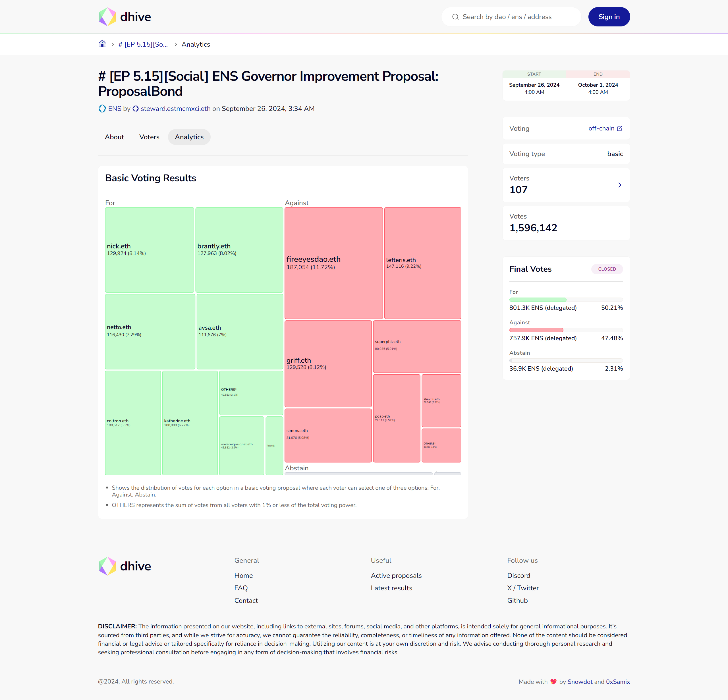
Task: Select brantly.eth treemap tile
Action: click(239, 250)
